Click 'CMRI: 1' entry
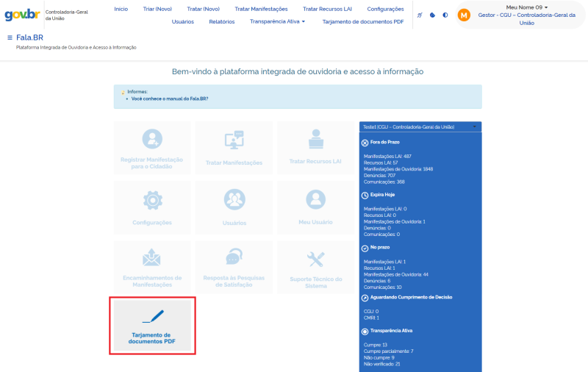Viewport: 588px width, 372px height. (371, 318)
